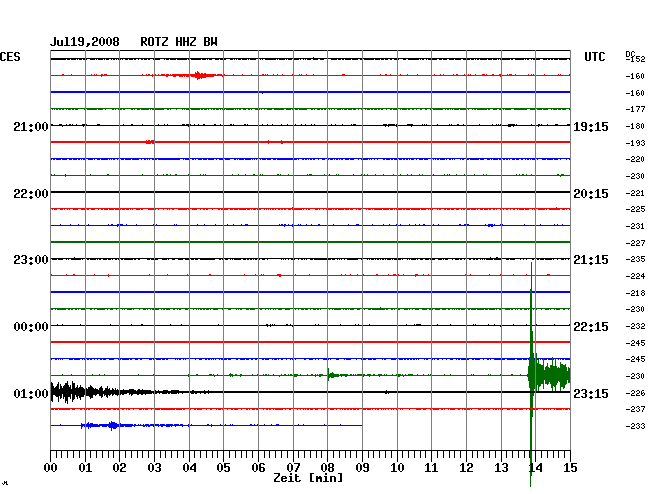650x494 pixels.
Task: Click the blue burst on the last trace
Action: [x=112, y=425]
